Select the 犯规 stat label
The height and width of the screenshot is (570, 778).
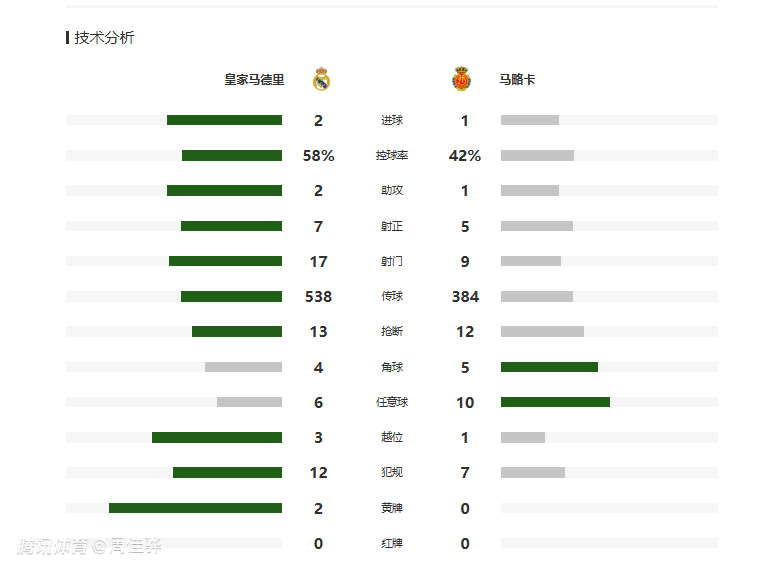[392, 473]
